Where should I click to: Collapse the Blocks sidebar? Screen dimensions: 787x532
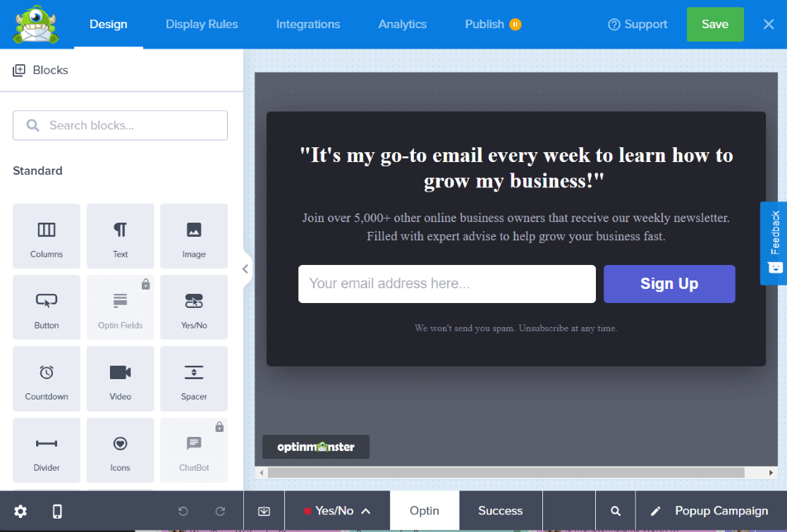tap(245, 268)
